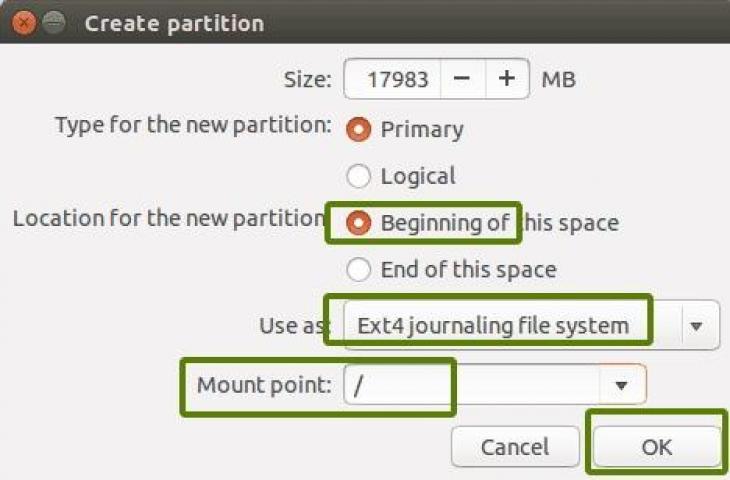This screenshot has width=730, height=480.
Task: Click the Type for the new partition label
Action: [194, 125]
